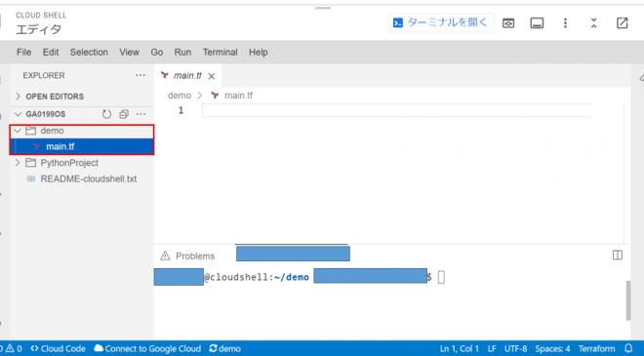Refresh the GA0199OS explorer tree
Screen dimensions: 644x356
pos(106,114)
